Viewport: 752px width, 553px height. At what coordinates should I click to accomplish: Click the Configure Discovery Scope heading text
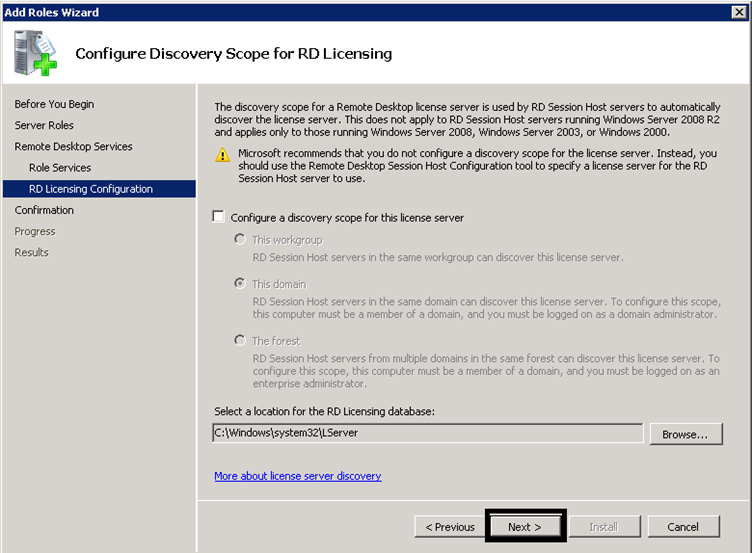coord(234,53)
